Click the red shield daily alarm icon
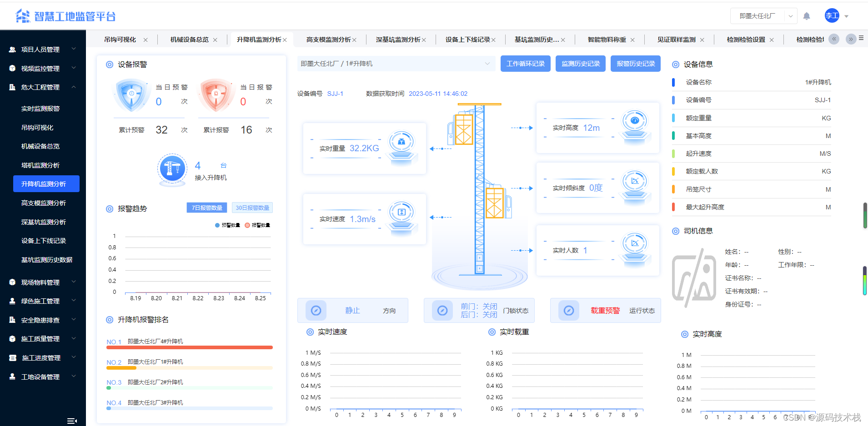This screenshot has width=868, height=426. click(x=216, y=95)
